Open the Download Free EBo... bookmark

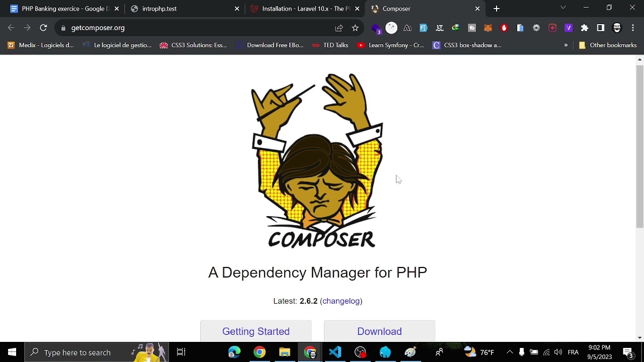270,45
